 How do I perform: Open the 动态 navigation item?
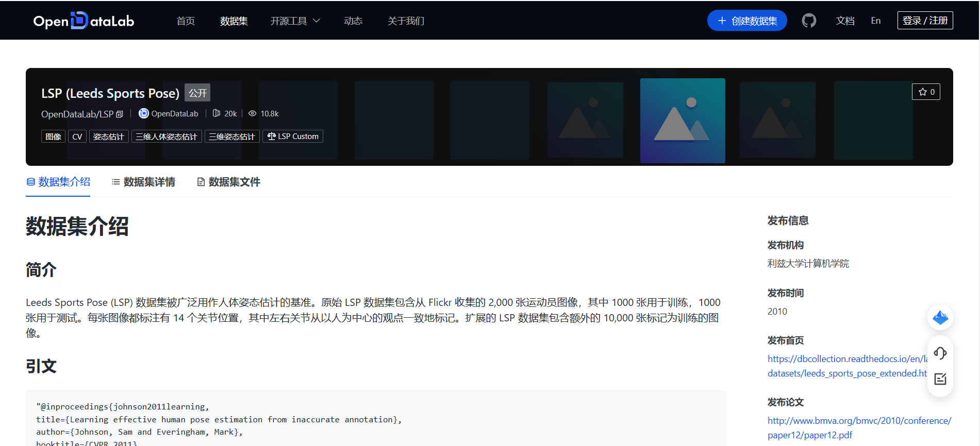353,21
